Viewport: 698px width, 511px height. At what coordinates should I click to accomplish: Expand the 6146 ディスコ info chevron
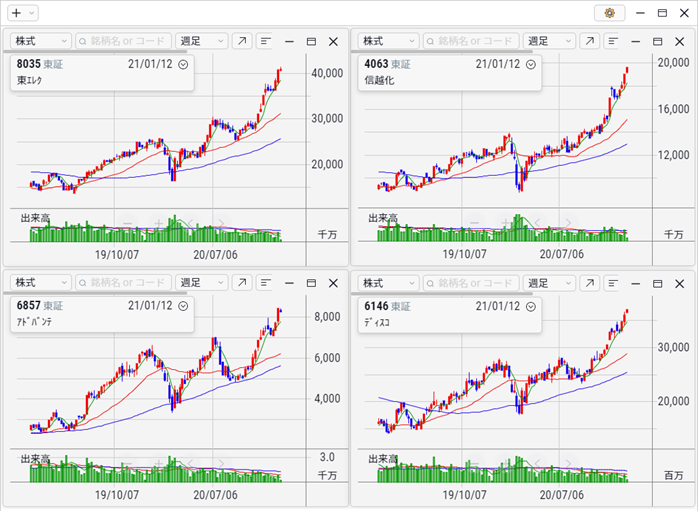(531, 307)
